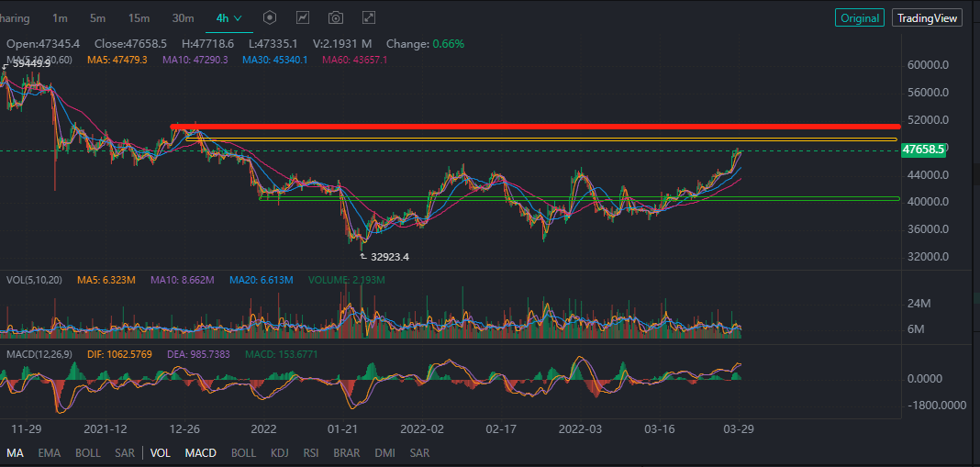Screen dimensions: 980x467
Task: Click the MA30: 45340.1 label
Action: (274, 60)
